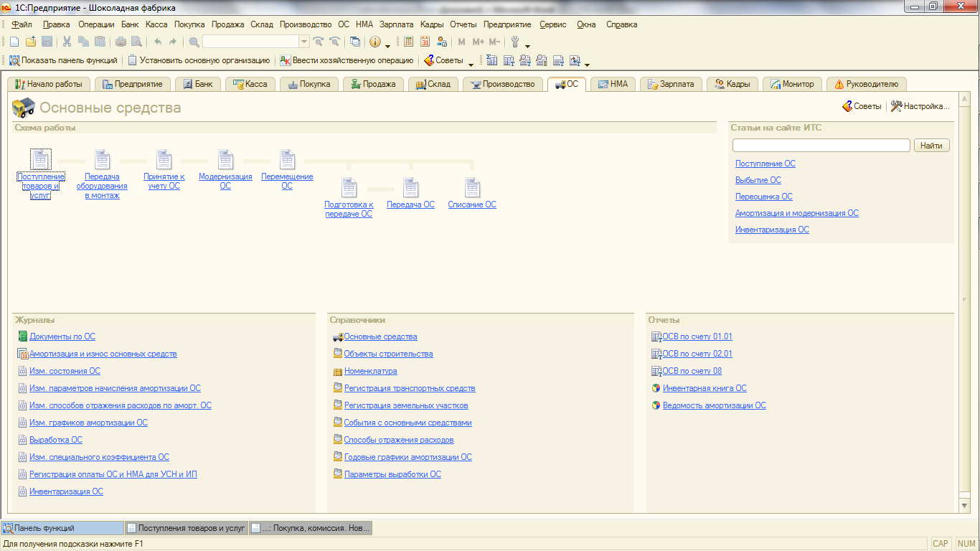Screen dimensions: 980x551
Task: Open 'Регистрация транспортных средств' link
Action: 410,388
